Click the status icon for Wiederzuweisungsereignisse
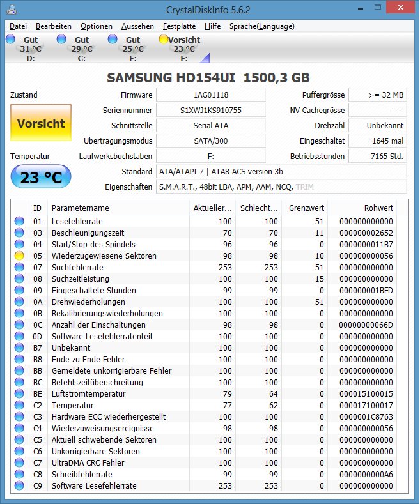 (19, 429)
